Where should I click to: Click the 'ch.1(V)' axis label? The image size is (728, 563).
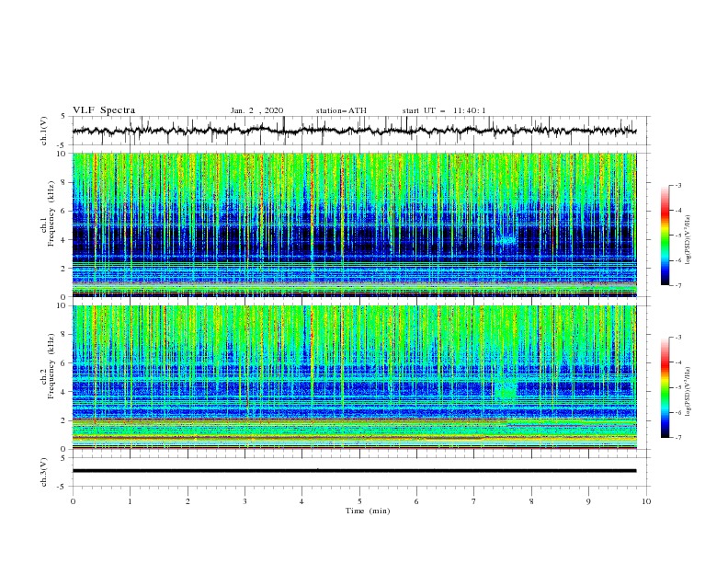[x=44, y=131]
